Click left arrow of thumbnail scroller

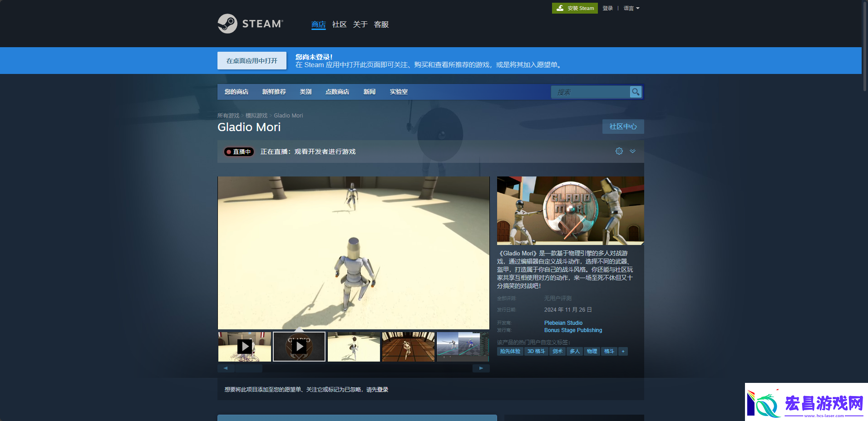pos(226,368)
